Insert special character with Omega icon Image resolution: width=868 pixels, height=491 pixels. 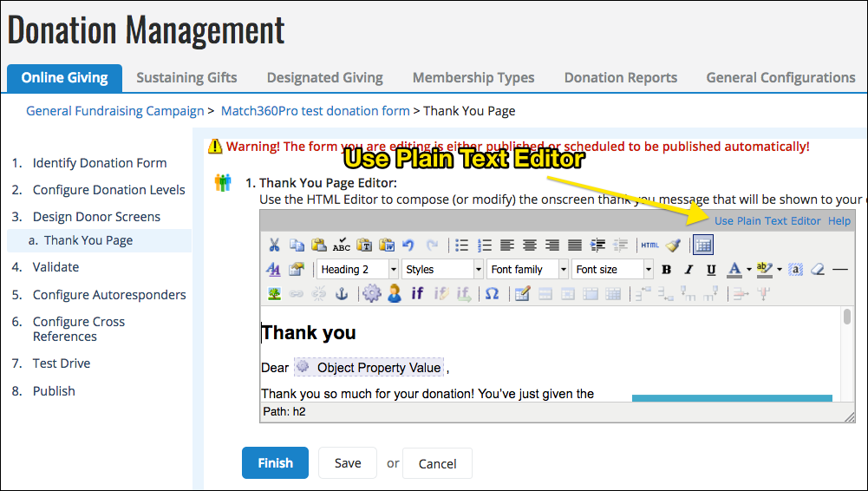click(x=492, y=294)
